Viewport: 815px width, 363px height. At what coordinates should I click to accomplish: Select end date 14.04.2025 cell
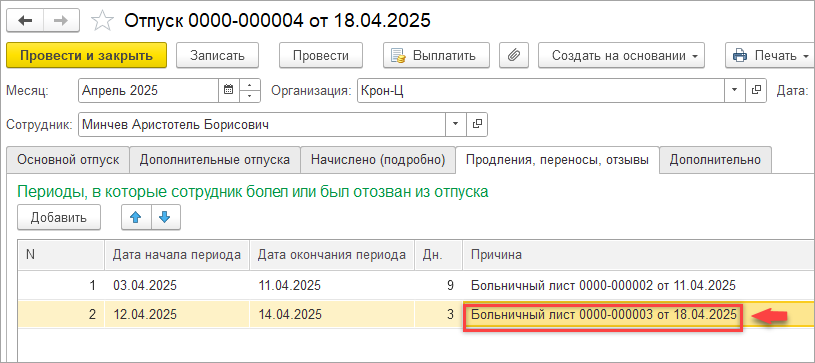(x=332, y=314)
